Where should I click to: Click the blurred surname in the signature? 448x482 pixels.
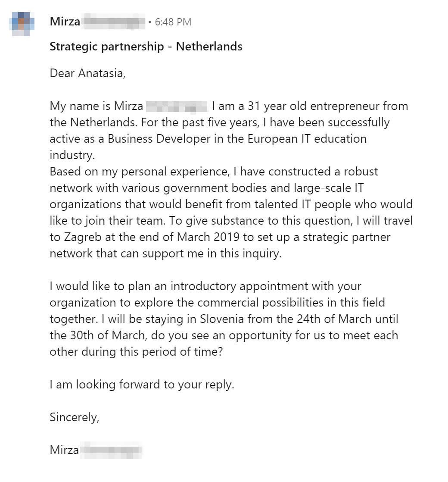tap(111, 451)
